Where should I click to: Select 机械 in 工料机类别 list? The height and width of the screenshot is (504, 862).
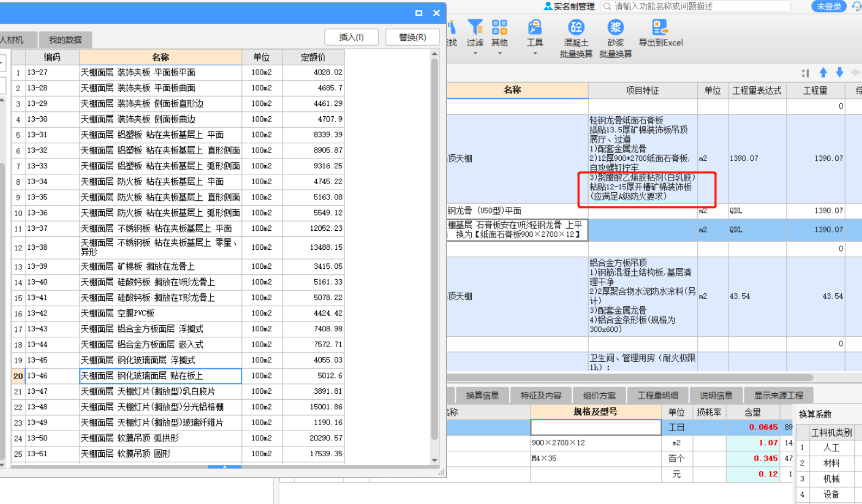831,479
